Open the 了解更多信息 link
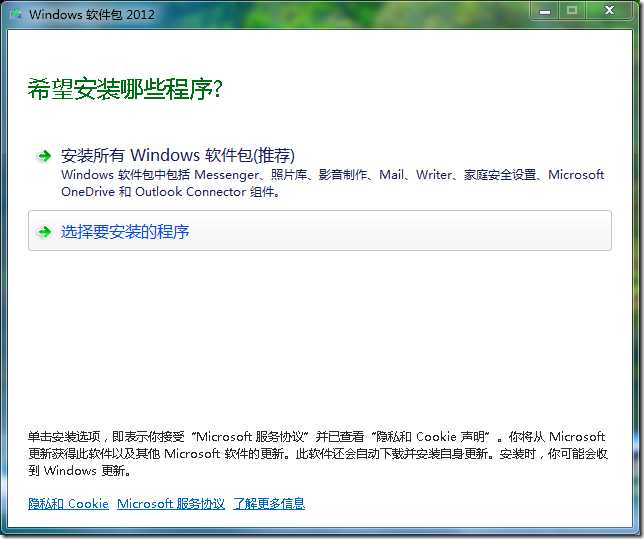Viewport: 644px width, 539px height. (269, 504)
